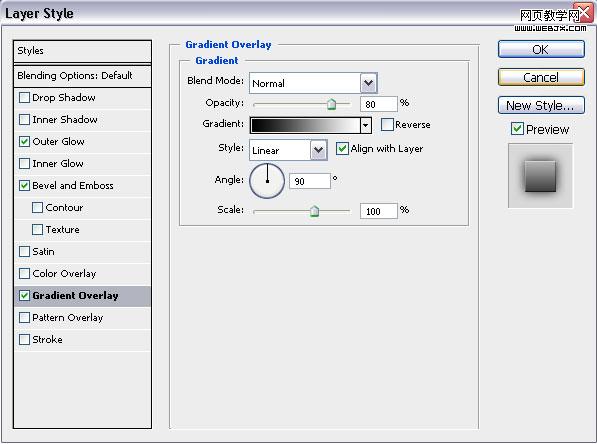Click the Opacity slider handle
The height and width of the screenshot is (444, 597).
(x=332, y=104)
